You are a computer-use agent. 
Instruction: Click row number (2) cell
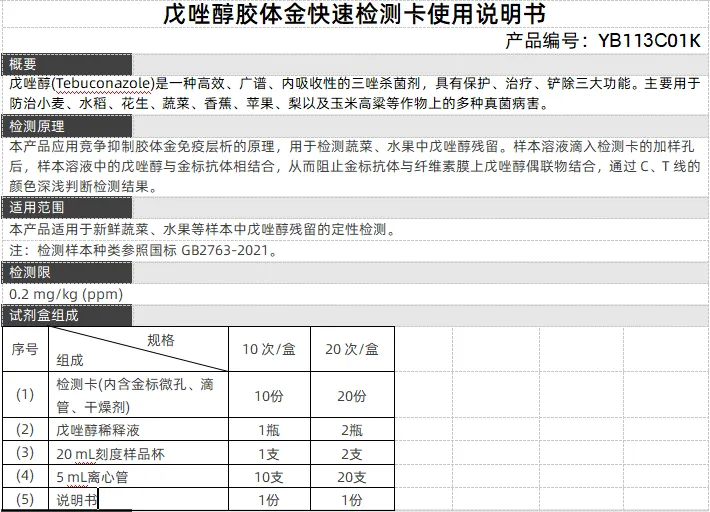point(25,429)
